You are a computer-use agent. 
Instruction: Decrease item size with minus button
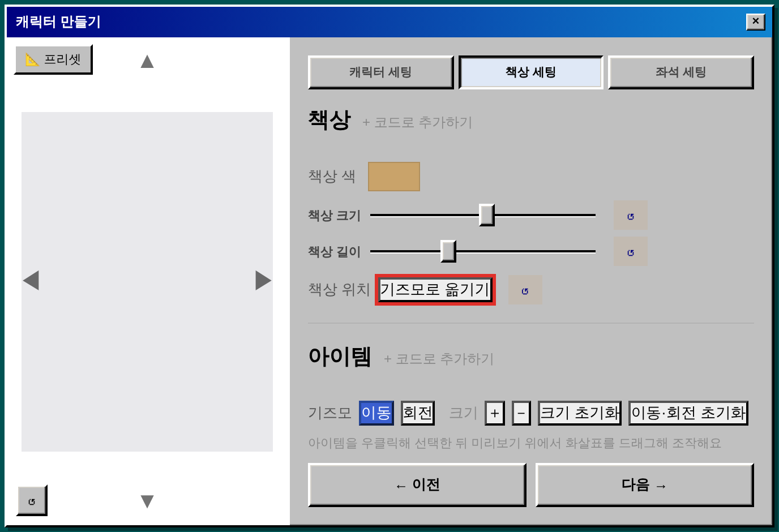tap(521, 413)
